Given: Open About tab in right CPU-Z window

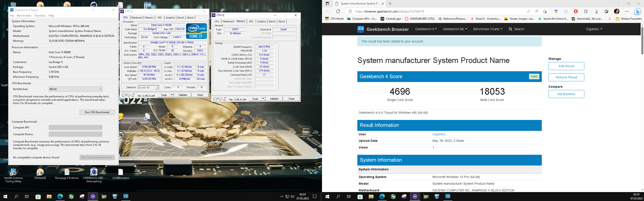Looking at the screenshot, I should (x=282, y=21).
